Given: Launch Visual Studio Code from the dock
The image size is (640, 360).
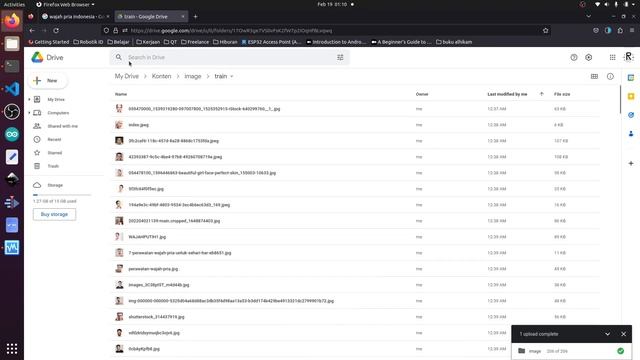Looking at the screenshot, I should click(12, 89).
